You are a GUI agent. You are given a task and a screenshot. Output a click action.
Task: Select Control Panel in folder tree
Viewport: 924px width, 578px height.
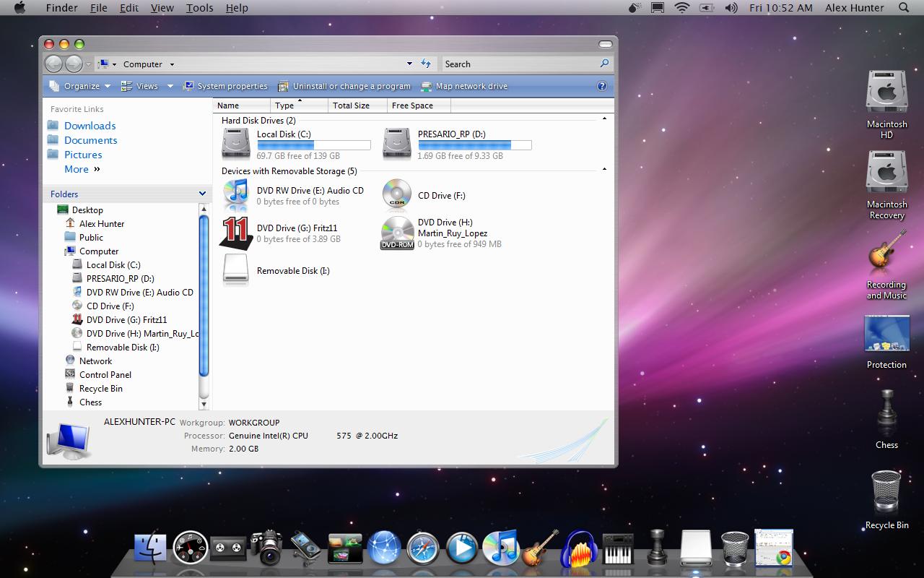105,375
